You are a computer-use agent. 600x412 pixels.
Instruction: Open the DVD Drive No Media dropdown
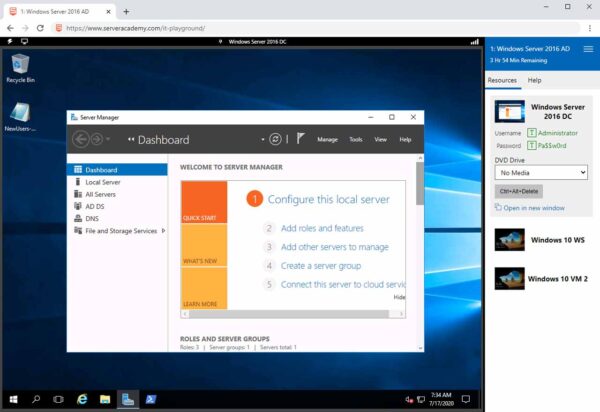click(x=541, y=173)
